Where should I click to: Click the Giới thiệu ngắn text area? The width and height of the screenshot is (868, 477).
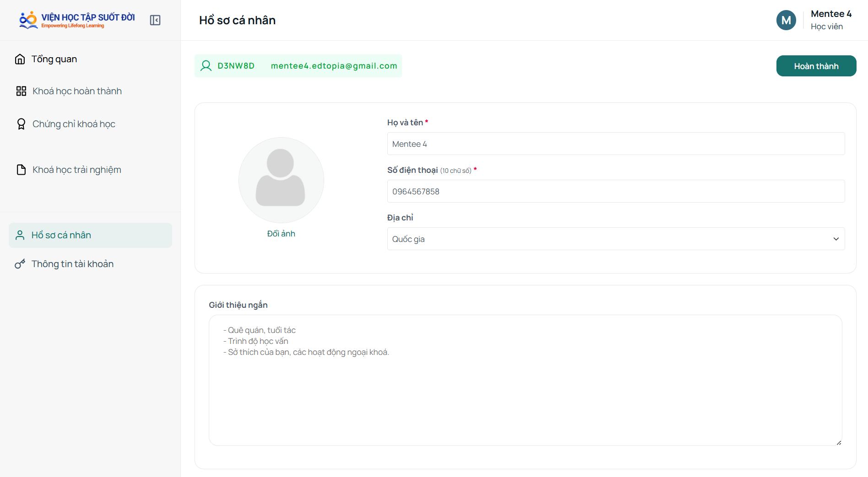[x=525, y=380]
